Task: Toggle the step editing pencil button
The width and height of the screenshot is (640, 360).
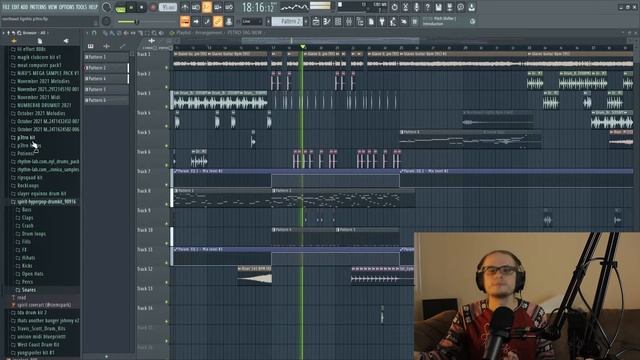Action: [x=207, y=21]
